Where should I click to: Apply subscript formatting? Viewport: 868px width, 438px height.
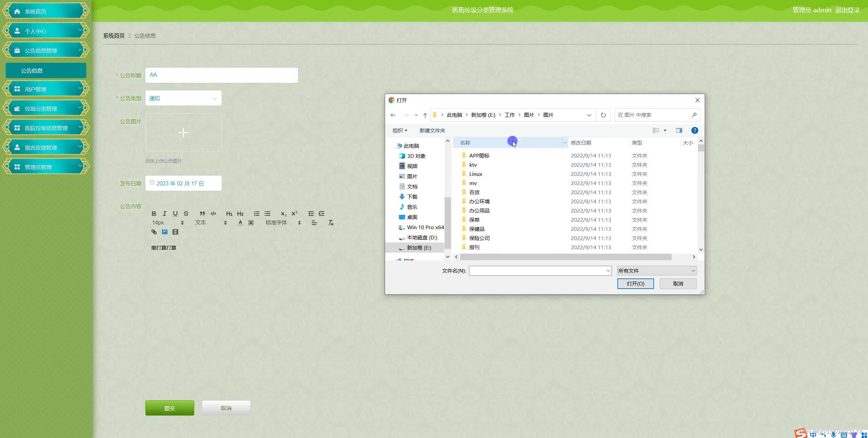click(x=284, y=214)
